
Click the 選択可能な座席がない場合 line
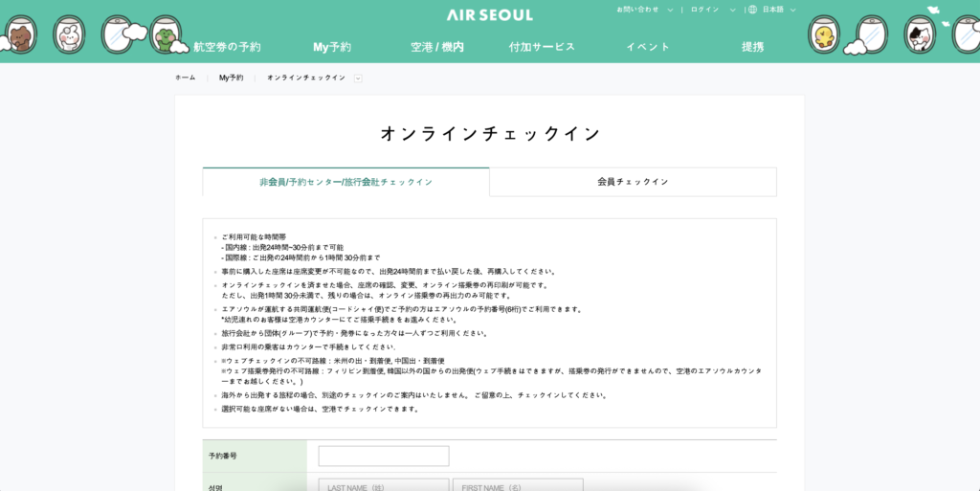321,410
